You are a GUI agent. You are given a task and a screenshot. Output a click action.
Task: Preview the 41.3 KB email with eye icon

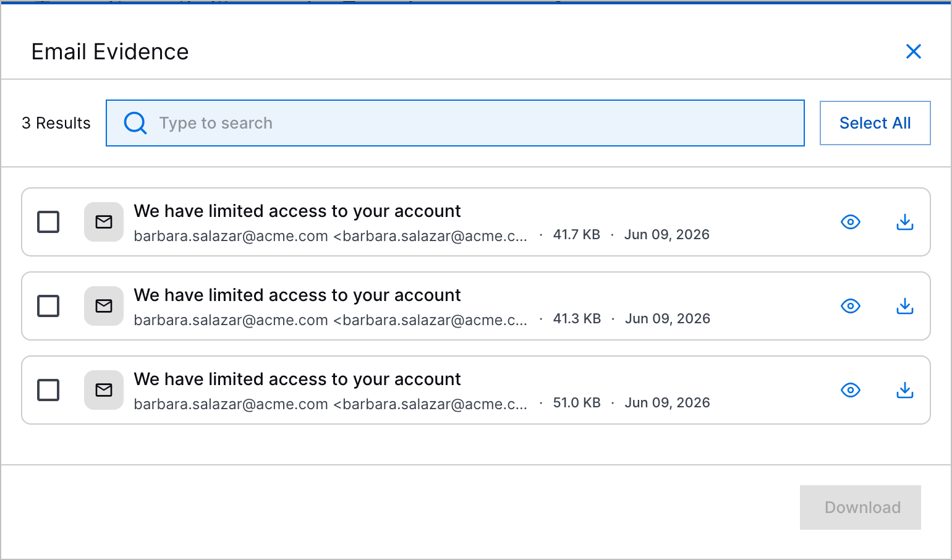pos(851,306)
